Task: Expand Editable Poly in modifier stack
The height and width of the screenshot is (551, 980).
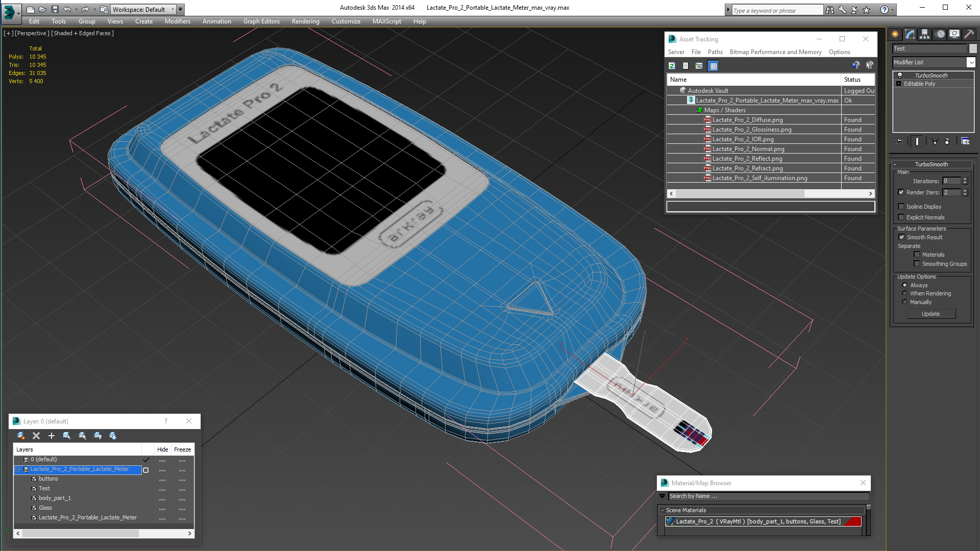Action: [x=899, y=84]
